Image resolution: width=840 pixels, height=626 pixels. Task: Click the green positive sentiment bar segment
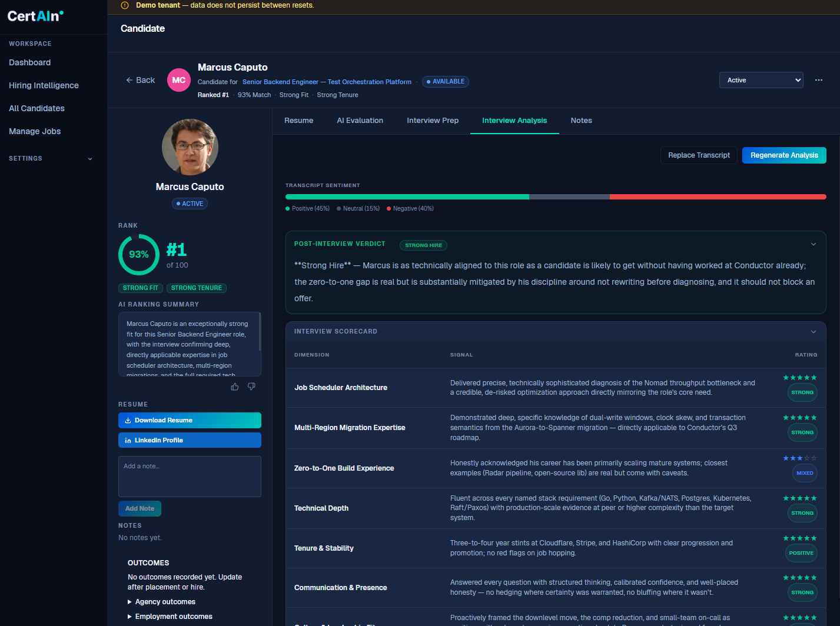407,197
